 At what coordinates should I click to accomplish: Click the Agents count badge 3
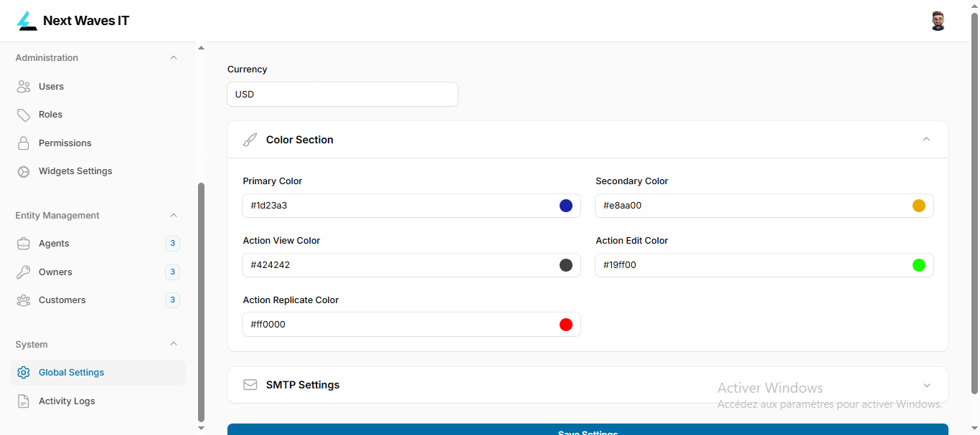pyautogui.click(x=172, y=244)
